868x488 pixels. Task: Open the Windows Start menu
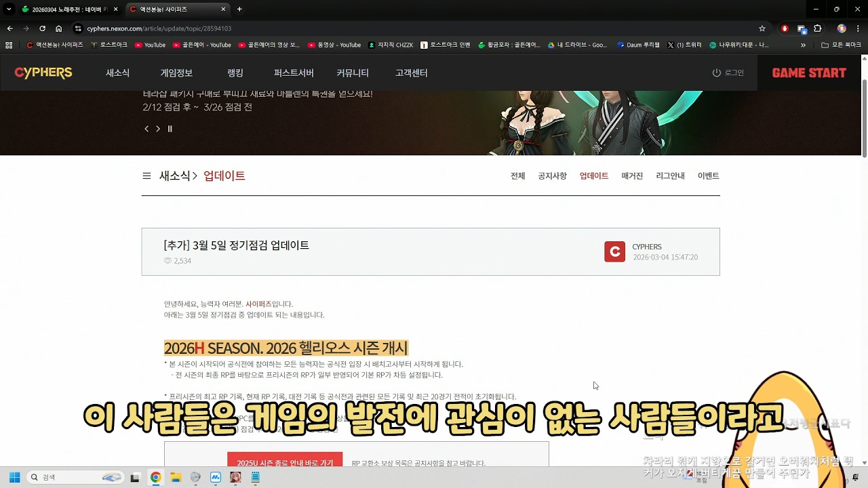click(x=14, y=477)
